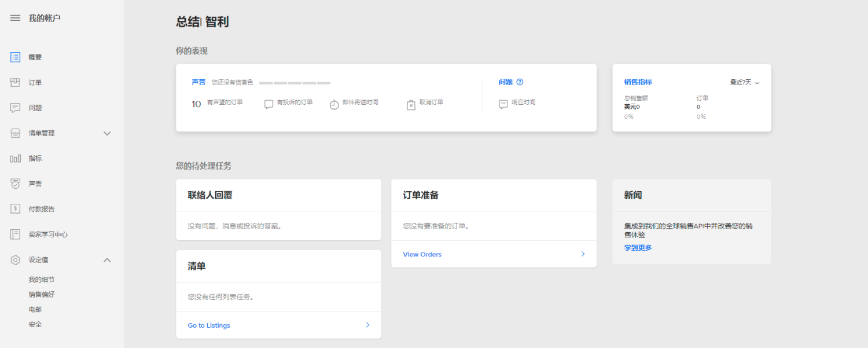Click the 声誉 shield icon

click(x=16, y=184)
